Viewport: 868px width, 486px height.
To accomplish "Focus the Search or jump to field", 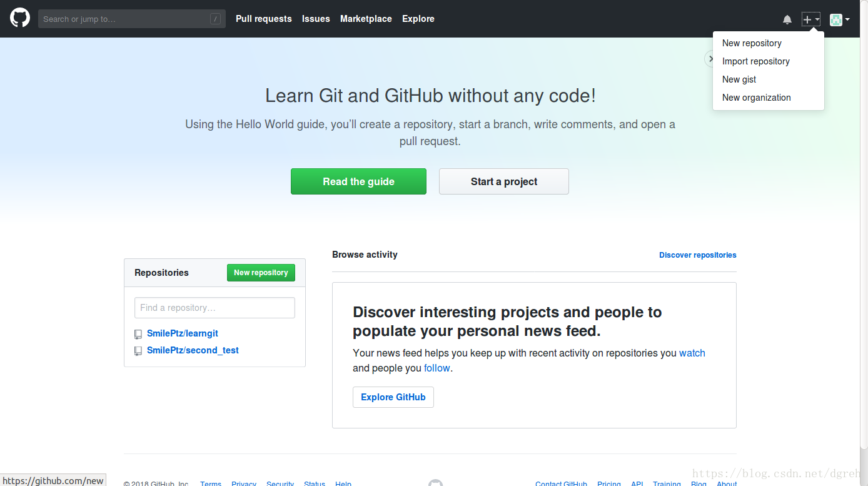I will 132,19.
